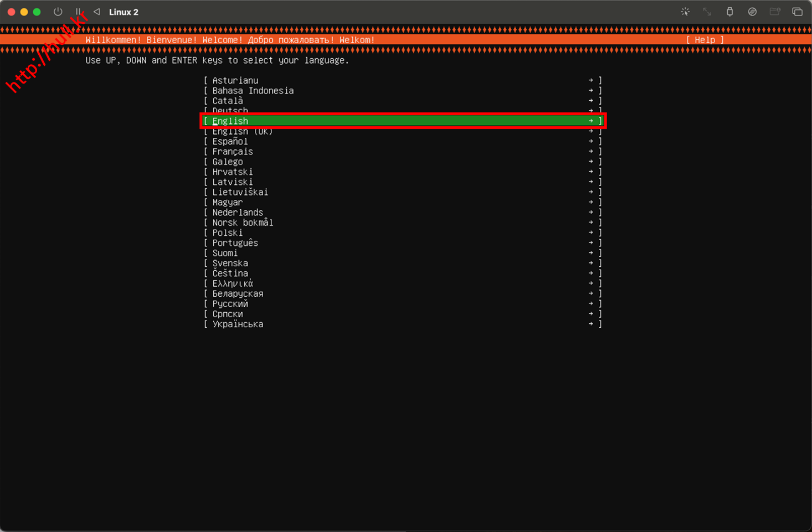Click the arrow on the Polski row
The image size is (812, 532).
pyautogui.click(x=591, y=233)
